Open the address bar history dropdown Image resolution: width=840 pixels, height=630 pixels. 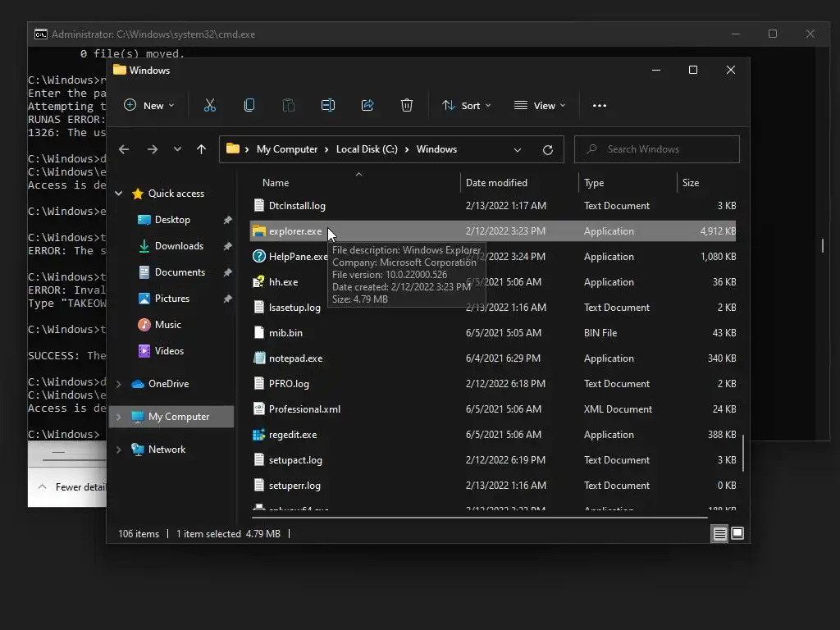[518, 150]
